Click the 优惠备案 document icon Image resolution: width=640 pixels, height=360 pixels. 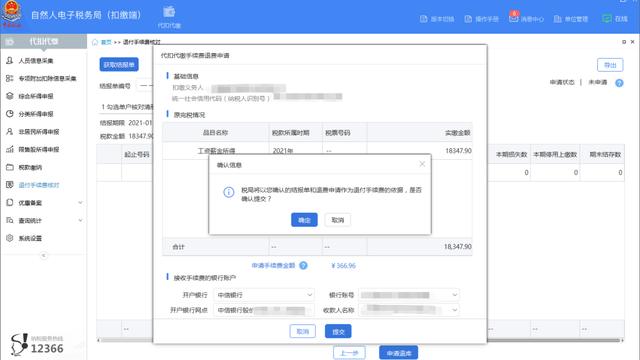(x=9, y=202)
